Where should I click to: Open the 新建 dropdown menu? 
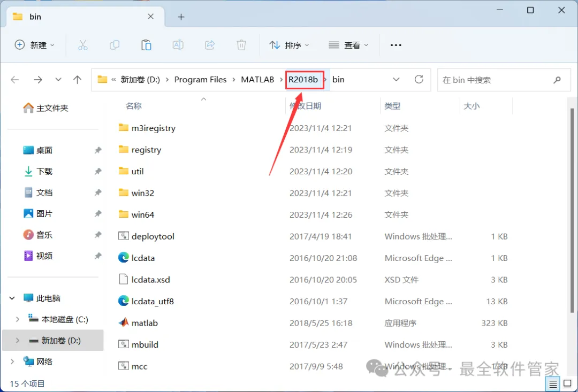click(x=35, y=45)
